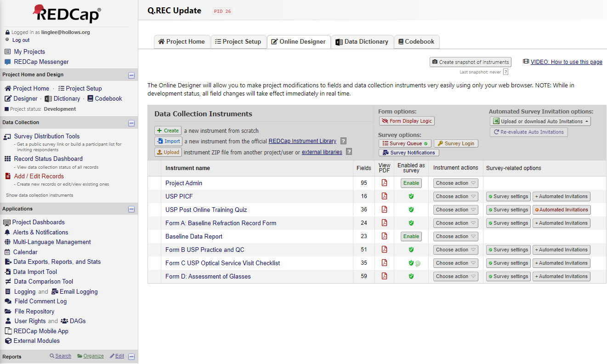Image resolution: width=607 pixels, height=364 pixels.
Task: Click Create snapshot of instruments button
Action: 470,62
